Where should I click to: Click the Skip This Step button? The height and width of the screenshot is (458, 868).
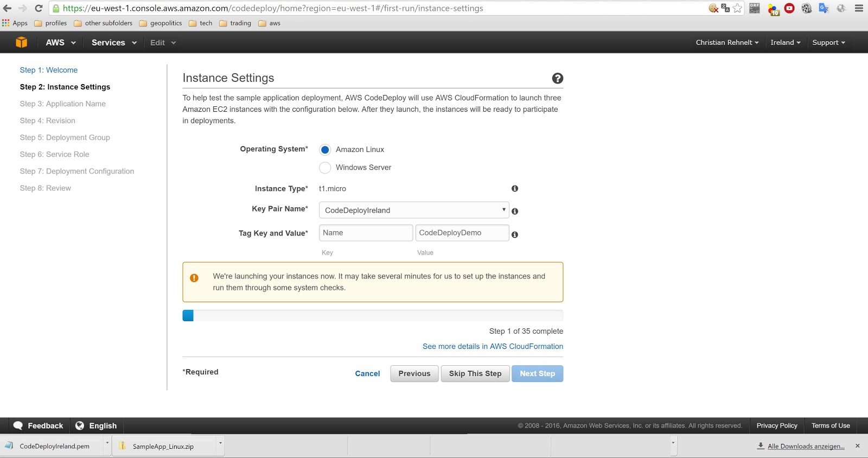(475, 373)
